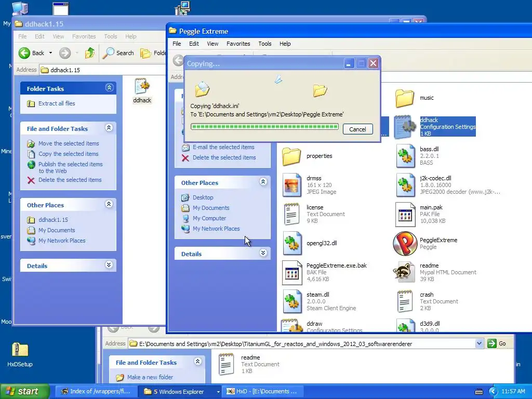
Task: Move the selected items in ddhack1.15
Action: click(69, 143)
